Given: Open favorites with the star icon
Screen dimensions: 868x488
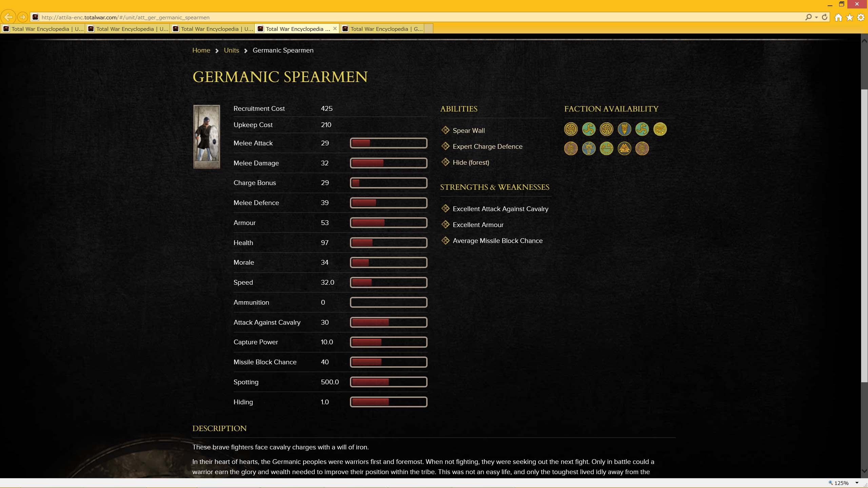Looking at the screenshot, I should [850, 17].
